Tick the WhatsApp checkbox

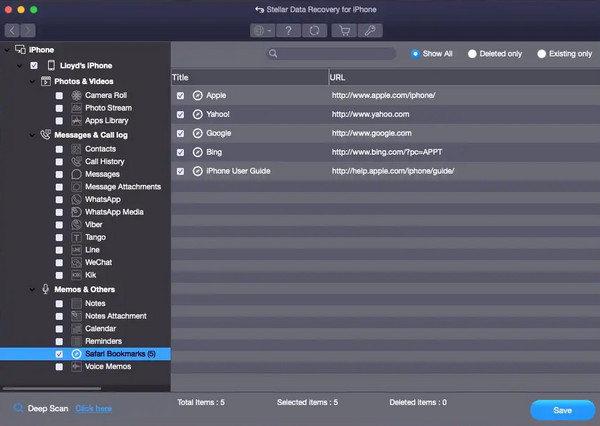tap(59, 200)
